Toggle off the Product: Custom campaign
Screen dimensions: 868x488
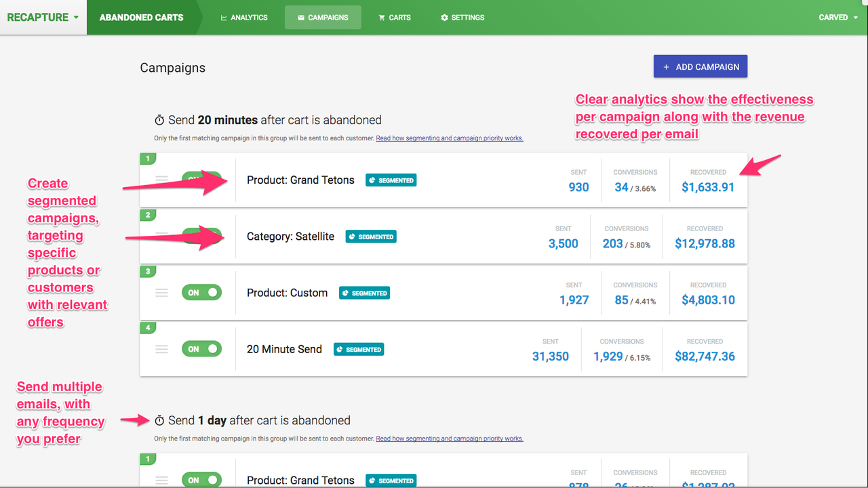click(201, 293)
